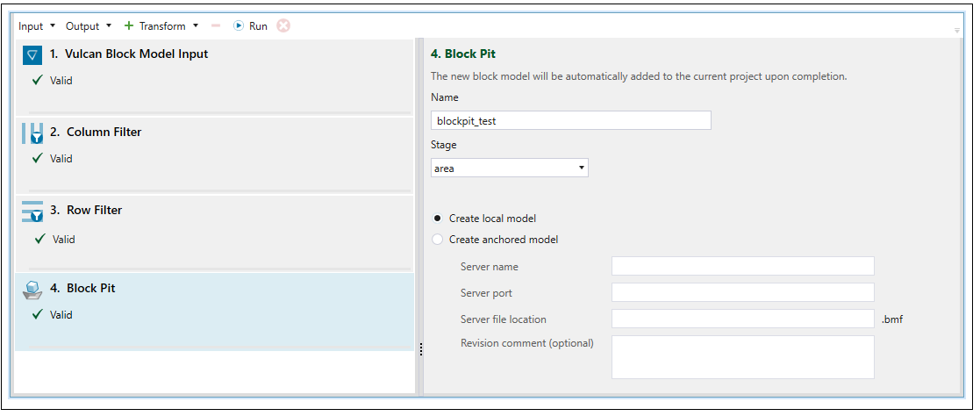Expand the Input menu arrow
The image size is (980, 416).
click(x=54, y=26)
